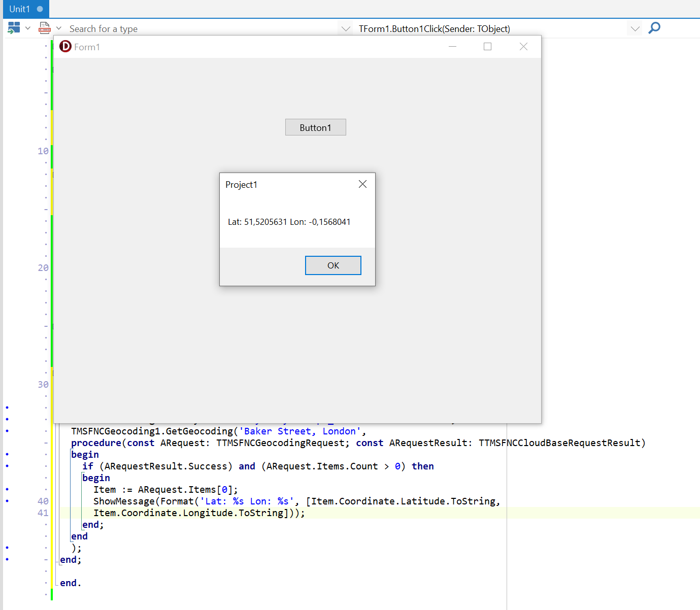Click the Form1 title text
700x610 pixels.
coord(87,47)
